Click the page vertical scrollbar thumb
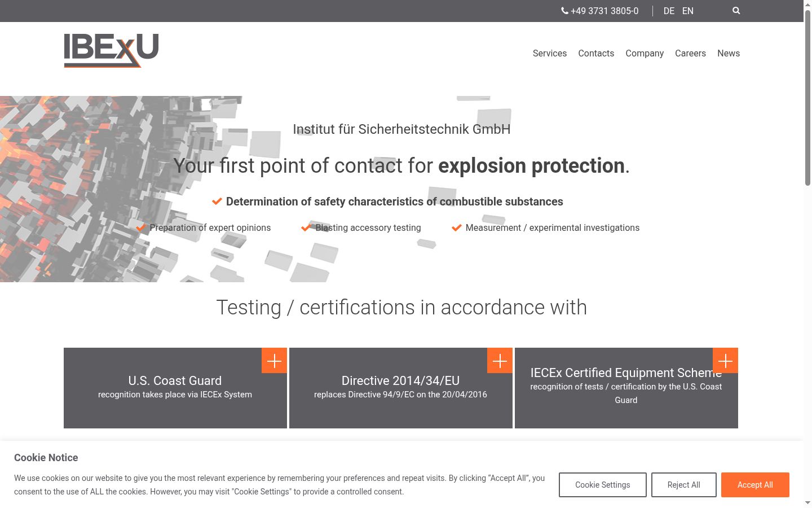The image size is (812, 508). (x=807, y=99)
